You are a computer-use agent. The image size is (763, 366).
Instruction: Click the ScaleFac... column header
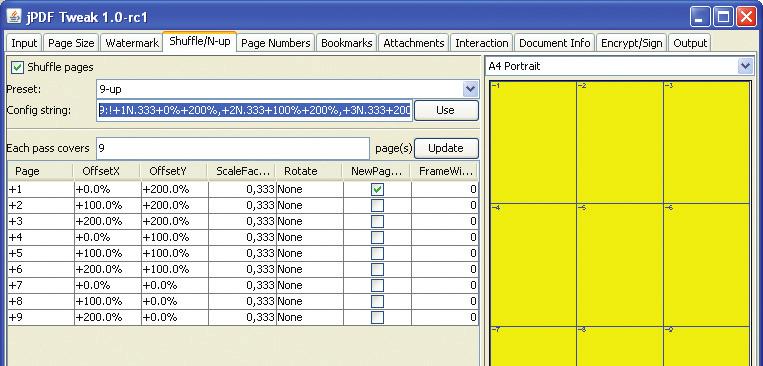(x=241, y=171)
